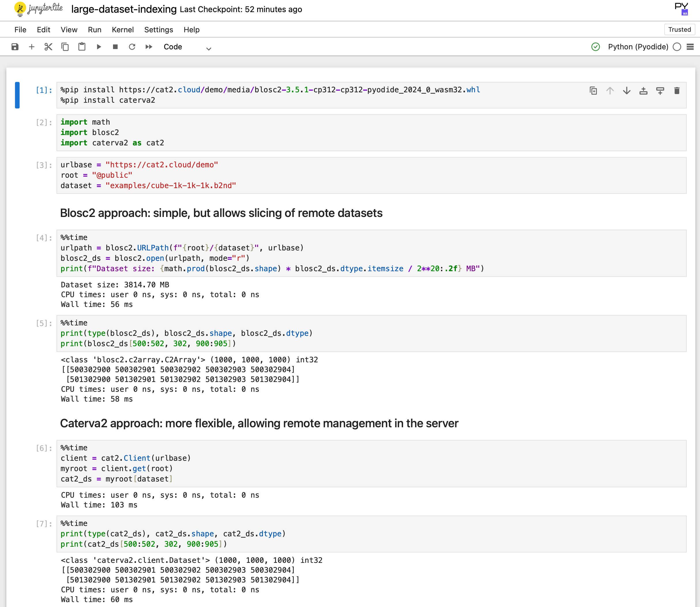Run the selected cell
Image resolution: width=700 pixels, height=607 pixels.
click(x=99, y=47)
